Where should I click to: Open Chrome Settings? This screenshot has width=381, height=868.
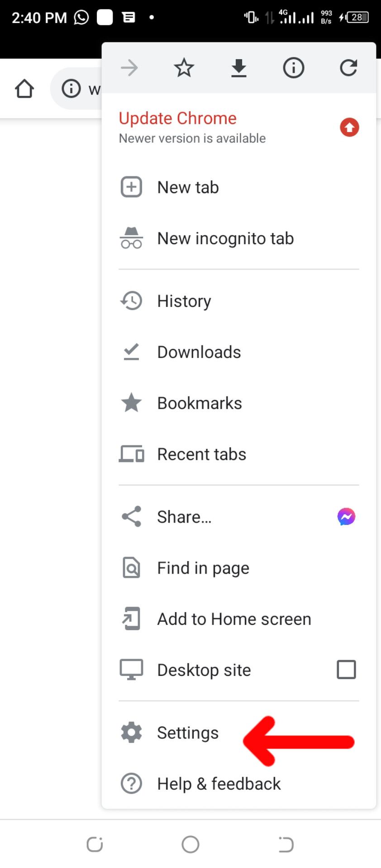click(187, 733)
